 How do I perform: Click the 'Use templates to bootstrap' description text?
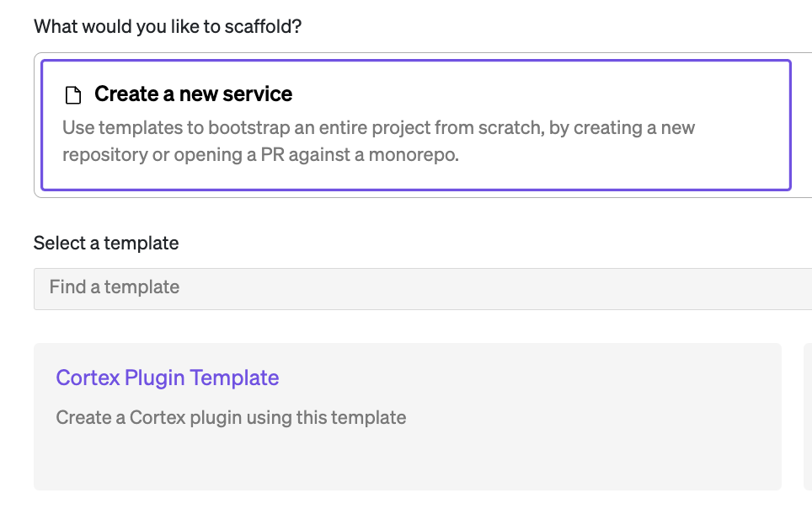tap(378, 128)
